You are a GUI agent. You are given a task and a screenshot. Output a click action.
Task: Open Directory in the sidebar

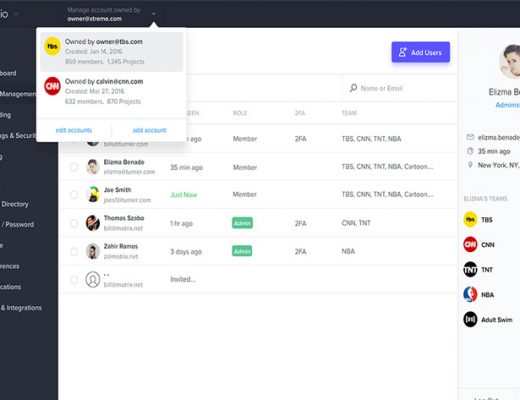point(15,204)
